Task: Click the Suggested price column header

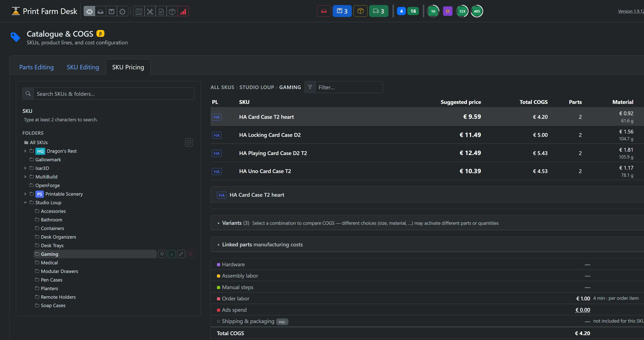Action: pos(461,102)
